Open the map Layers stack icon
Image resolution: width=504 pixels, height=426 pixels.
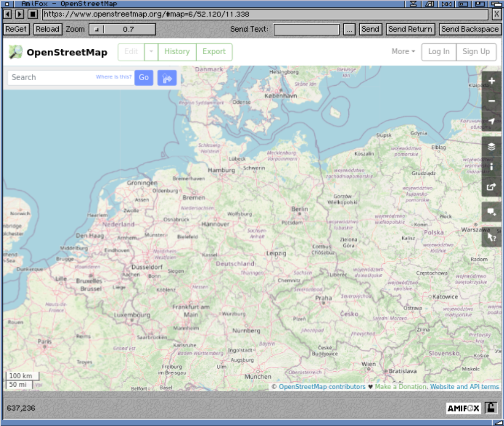point(492,147)
